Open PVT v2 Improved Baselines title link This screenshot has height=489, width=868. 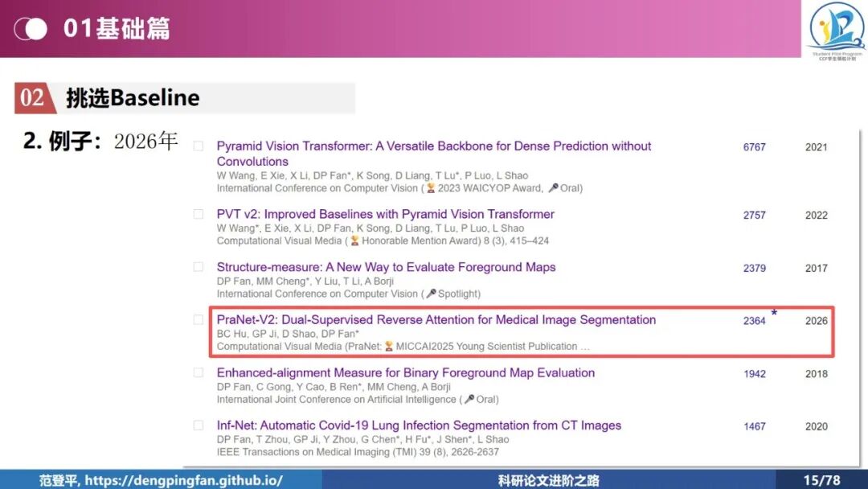(x=385, y=214)
